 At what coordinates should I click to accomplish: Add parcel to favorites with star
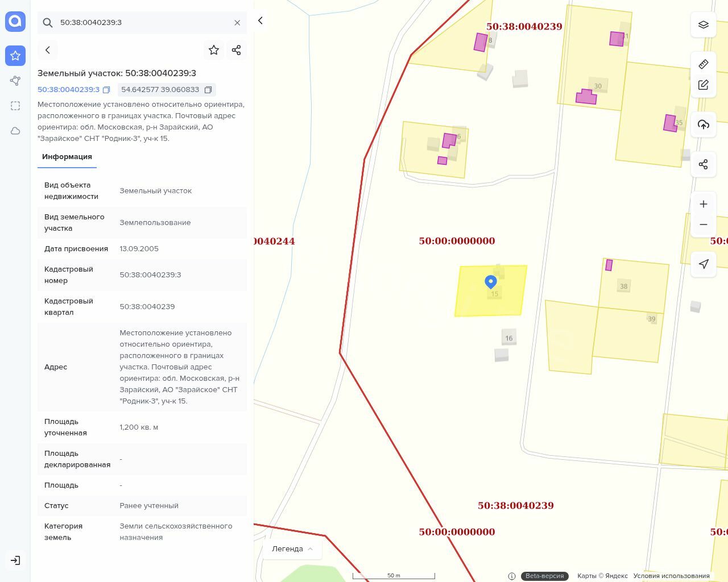click(214, 50)
